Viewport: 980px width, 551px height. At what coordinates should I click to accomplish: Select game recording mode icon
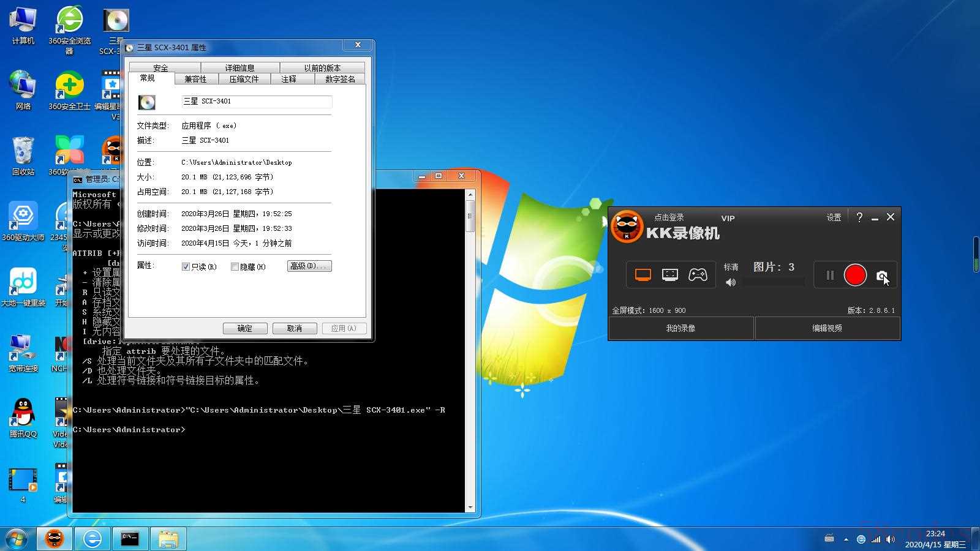[698, 275]
